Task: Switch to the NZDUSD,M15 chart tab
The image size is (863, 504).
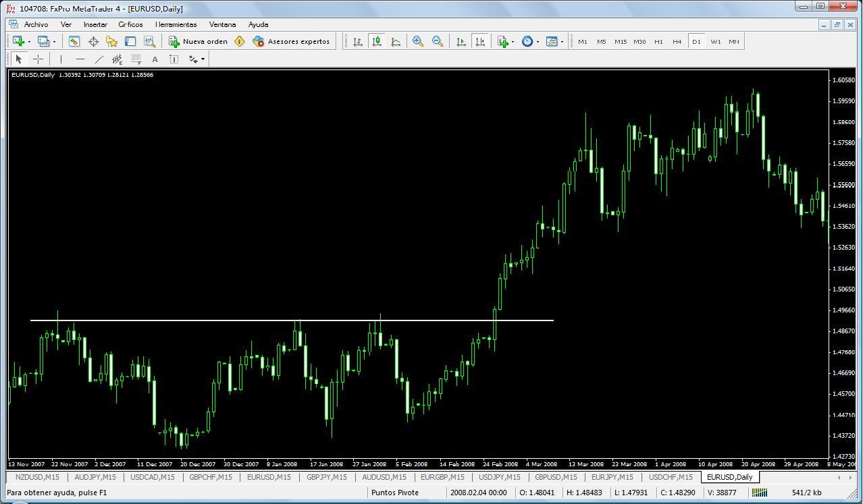Action: 37,477
